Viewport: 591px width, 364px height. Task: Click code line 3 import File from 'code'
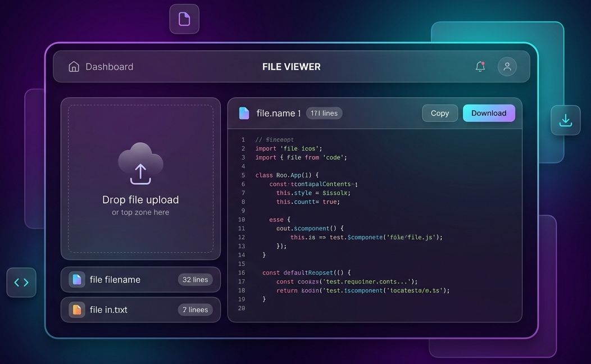301,157
